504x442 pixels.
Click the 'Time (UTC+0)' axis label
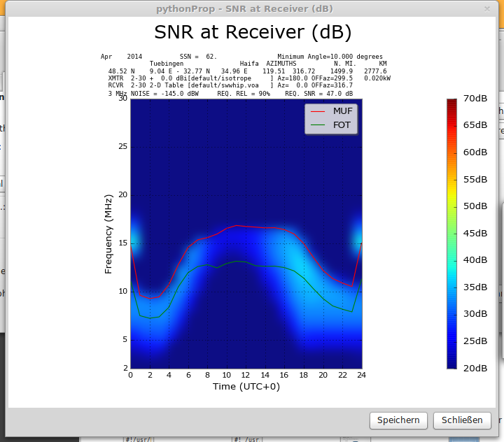pyautogui.click(x=246, y=387)
